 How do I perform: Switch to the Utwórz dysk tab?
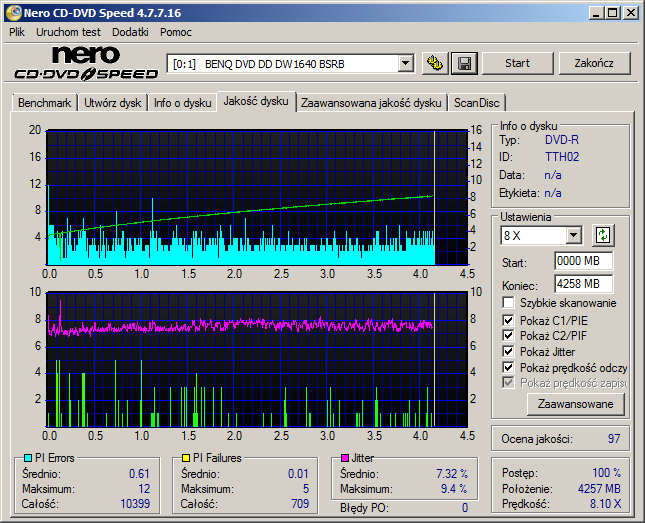click(x=112, y=102)
